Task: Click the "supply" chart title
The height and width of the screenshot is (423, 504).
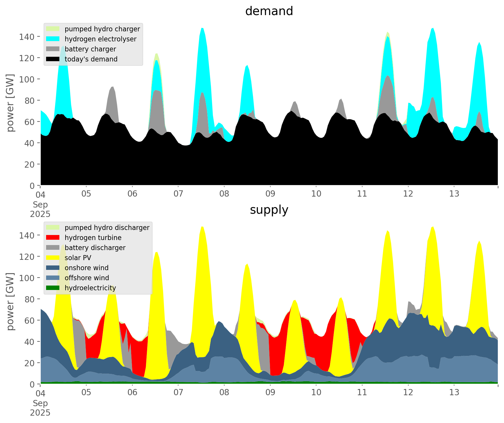Action: 269,210
